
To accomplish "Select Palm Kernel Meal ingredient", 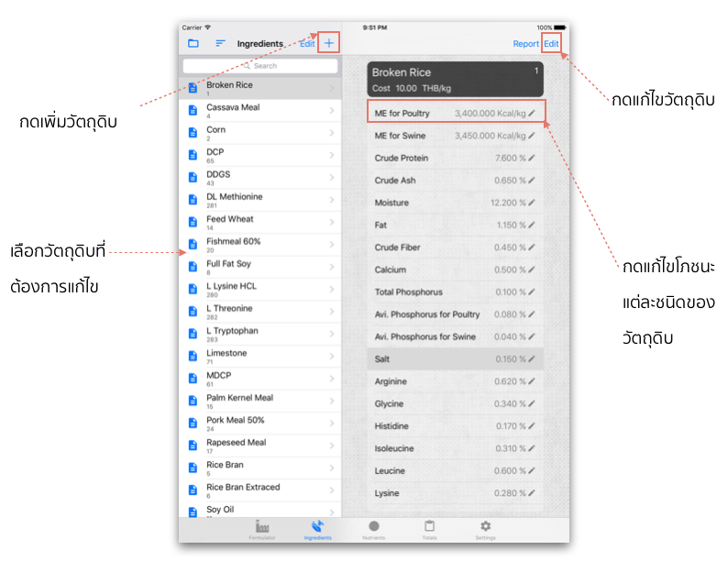I will point(260,401).
